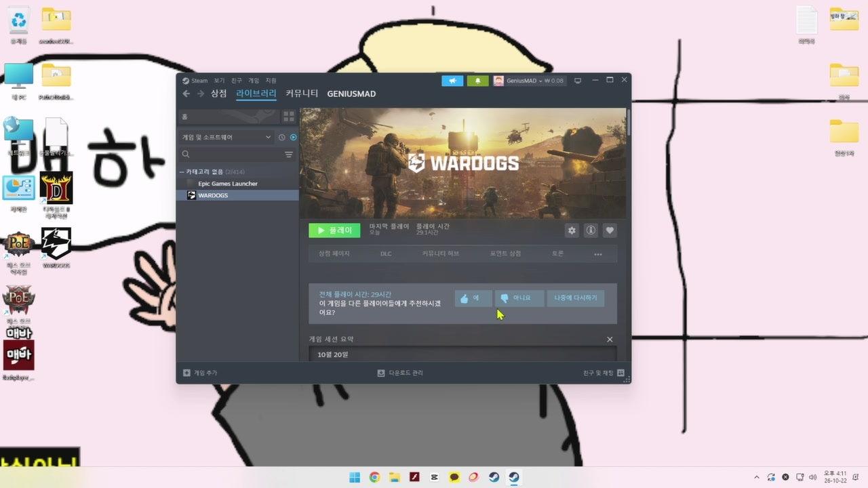Open the green notifications bell
The height and width of the screenshot is (488, 868).
point(477,81)
